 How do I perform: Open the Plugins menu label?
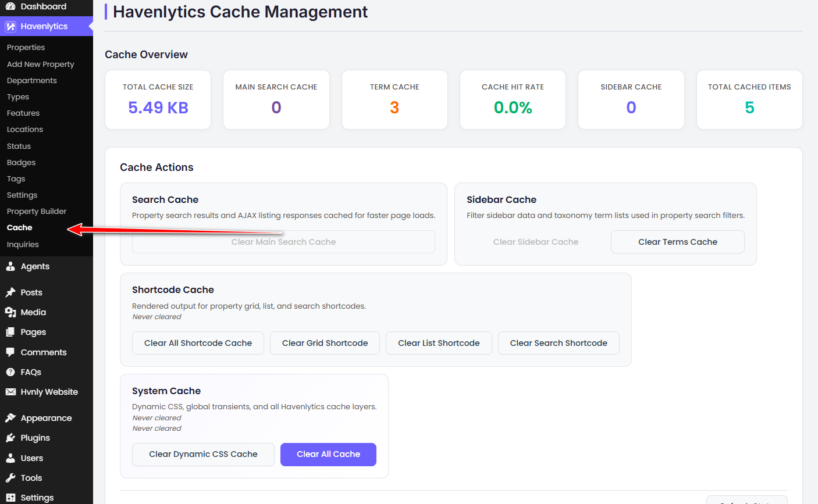35,438
